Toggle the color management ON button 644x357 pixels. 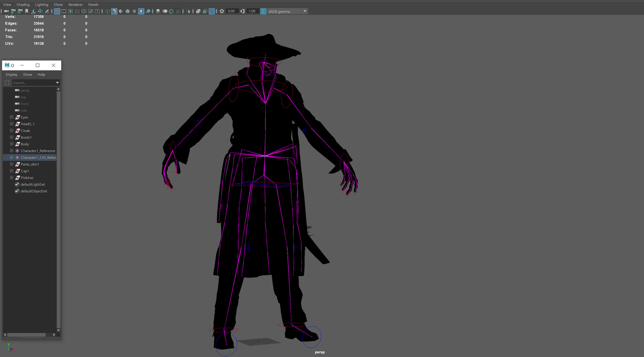pos(263,11)
